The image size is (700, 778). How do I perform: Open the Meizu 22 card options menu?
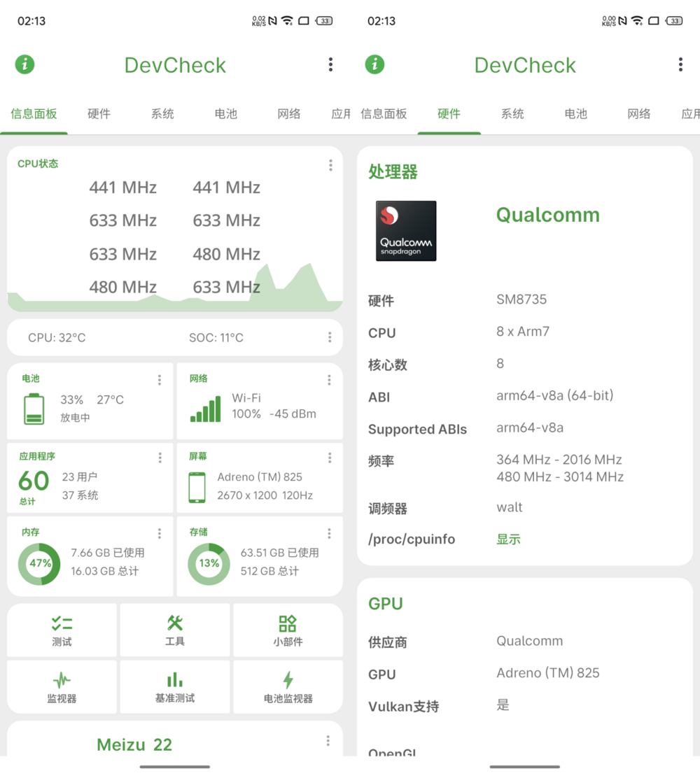[328, 741]
